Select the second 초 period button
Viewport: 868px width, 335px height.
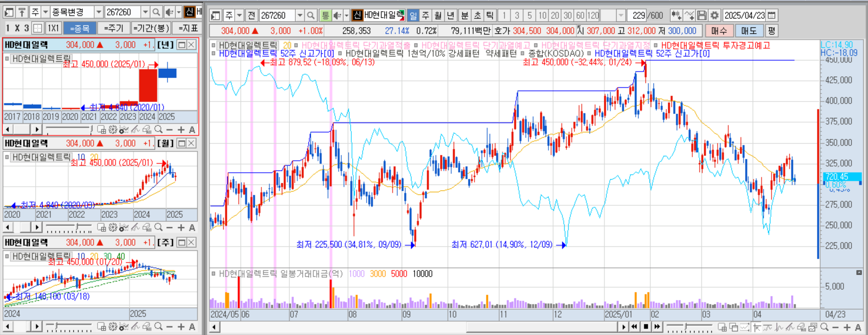[477, 16]
